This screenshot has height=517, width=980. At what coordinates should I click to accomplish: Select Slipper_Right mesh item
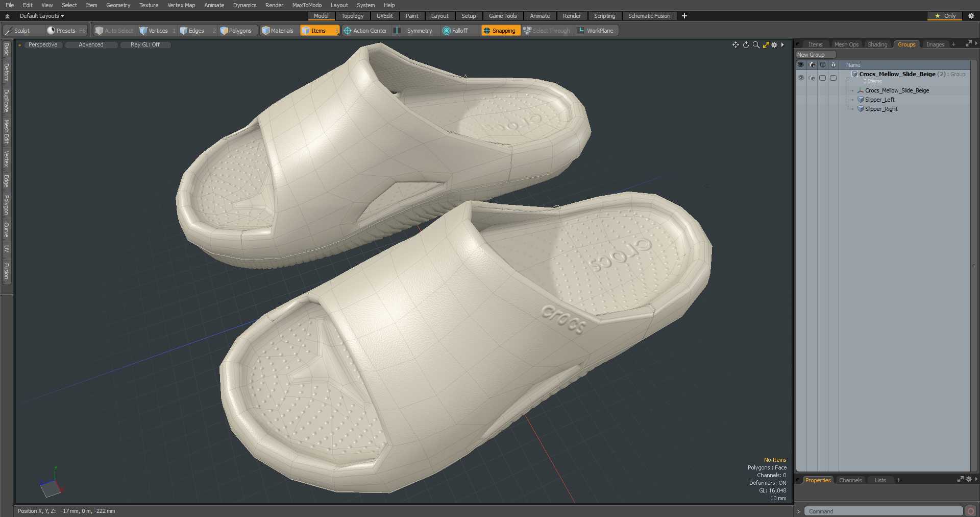pos(881,109)
